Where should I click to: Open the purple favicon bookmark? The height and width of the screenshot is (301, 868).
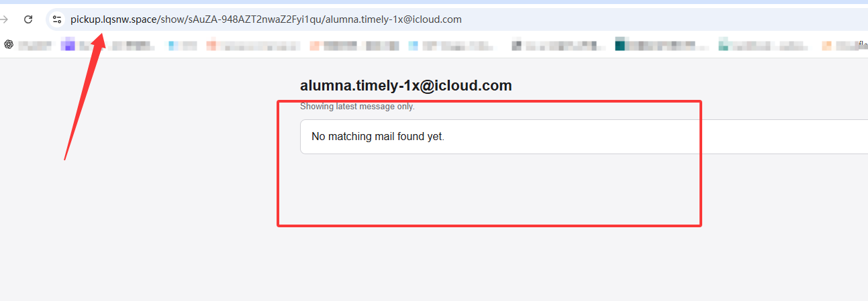[67, 45]
